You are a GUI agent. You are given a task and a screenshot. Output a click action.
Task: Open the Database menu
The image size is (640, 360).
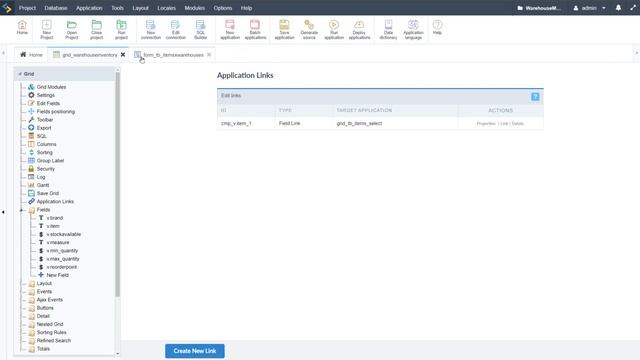pyautogui.click(x=56, y=8)
